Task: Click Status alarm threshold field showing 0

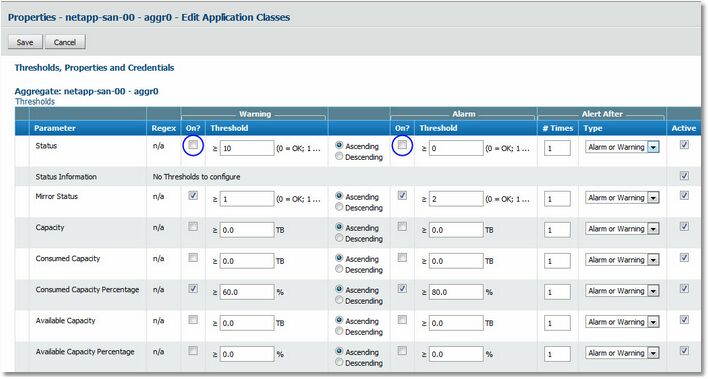Action: 456,148
